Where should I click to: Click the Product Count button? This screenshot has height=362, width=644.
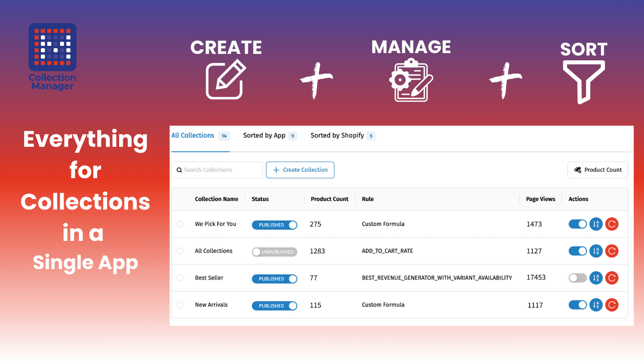pos(598,170)
